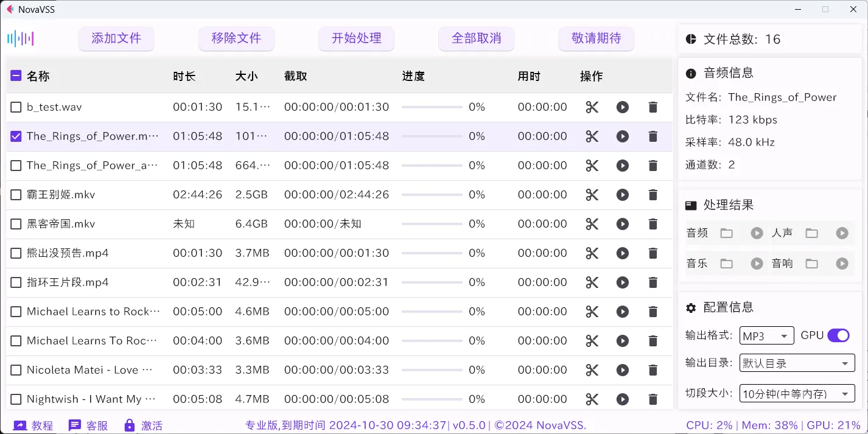This screenshot has height=434, width=868.
Task: Click scissors trim icon for b_test.wav
Action: [592, 107]
